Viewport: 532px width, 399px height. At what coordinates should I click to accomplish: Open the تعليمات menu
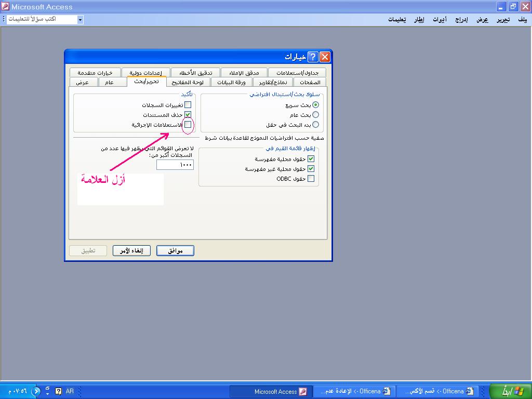(397, 20)
